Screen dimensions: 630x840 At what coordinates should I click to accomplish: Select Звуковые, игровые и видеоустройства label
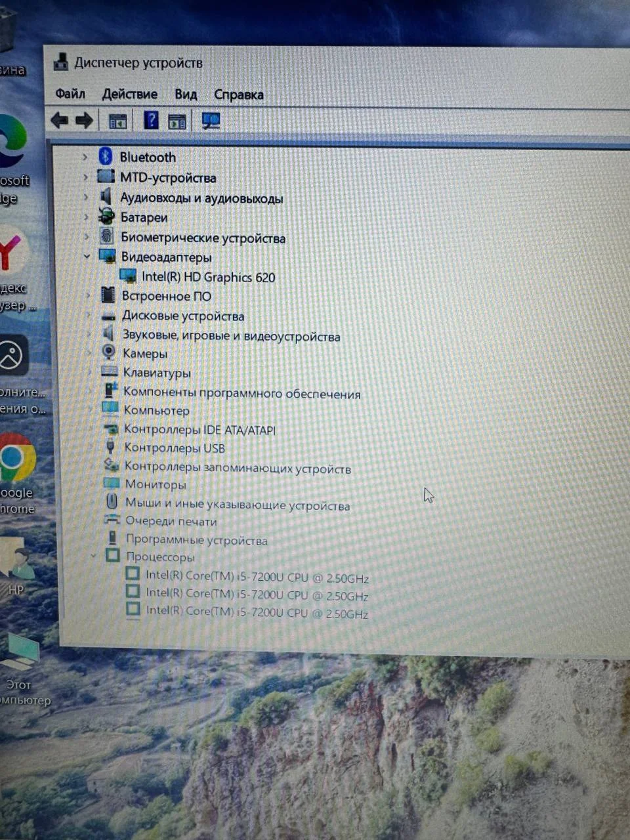[231, 336]
